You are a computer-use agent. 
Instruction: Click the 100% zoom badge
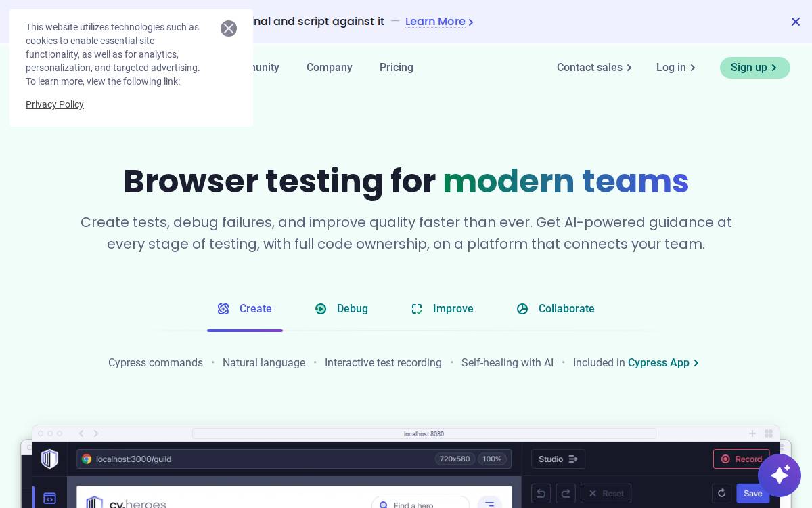(x=493, y=459)
